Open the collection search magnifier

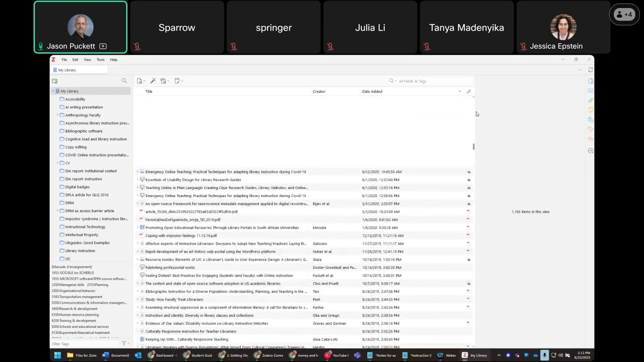(124, 81)
